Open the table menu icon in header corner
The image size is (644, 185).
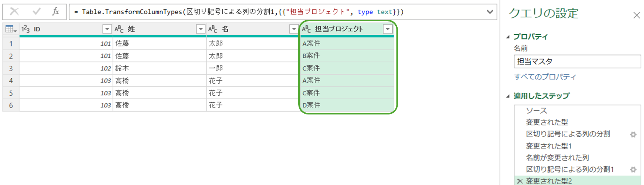tap(11, 29)
